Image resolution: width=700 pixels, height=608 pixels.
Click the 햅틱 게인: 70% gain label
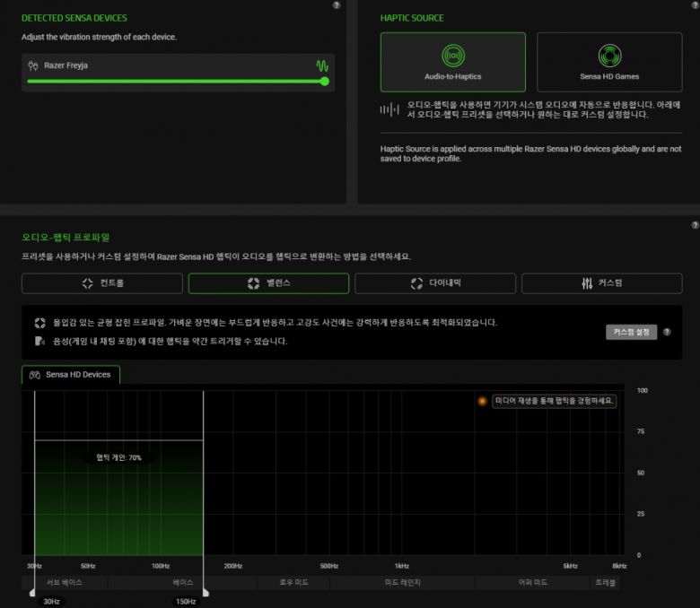pyautogui.click(x=118, y=457)
